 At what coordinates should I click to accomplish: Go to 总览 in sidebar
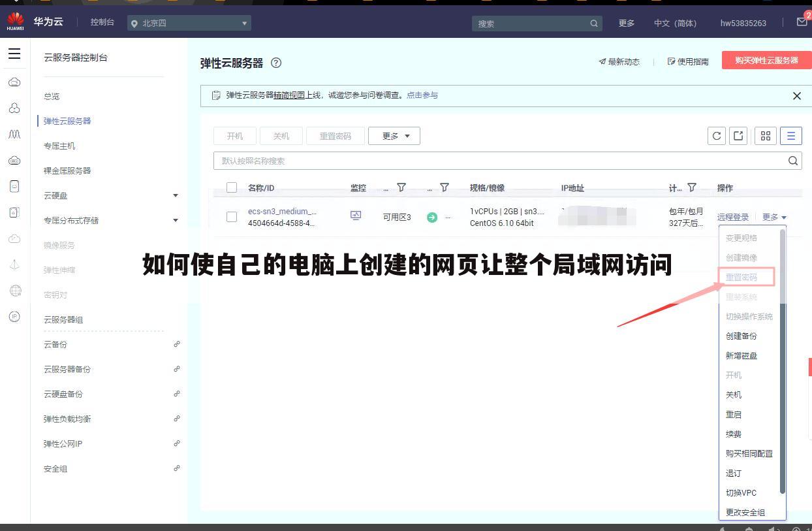coord(52,96)
